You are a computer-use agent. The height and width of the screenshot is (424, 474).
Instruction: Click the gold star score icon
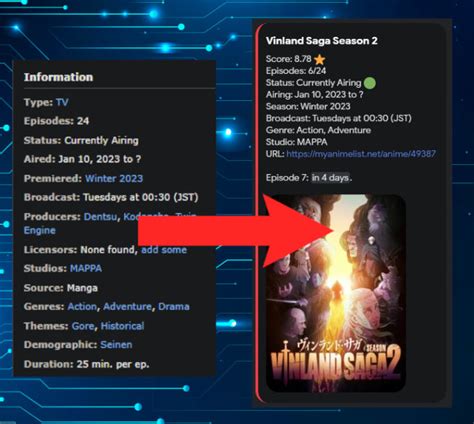319,60
